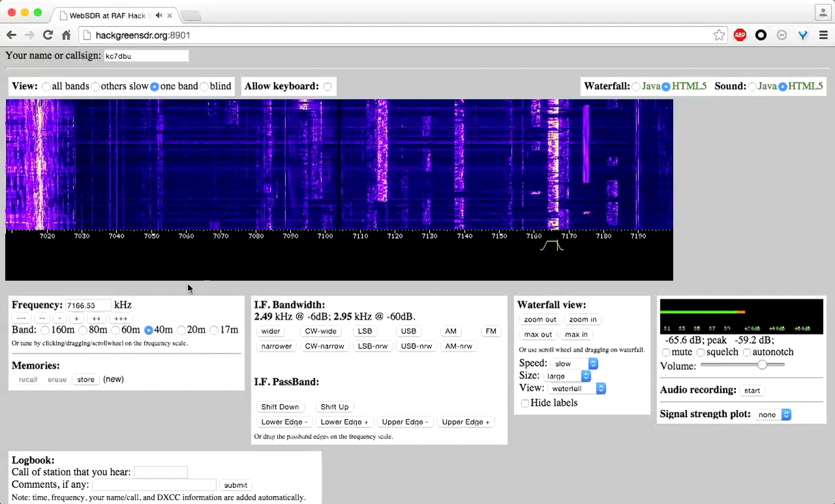Select the others slow view

pos(95,87)
